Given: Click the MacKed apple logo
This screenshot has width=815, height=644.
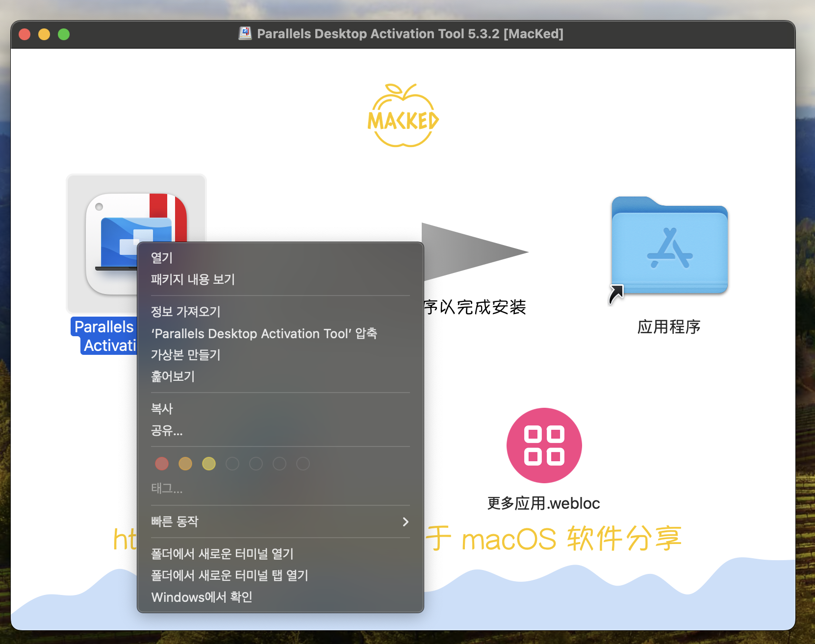Looking at the screenshot, I should [403, 116].
